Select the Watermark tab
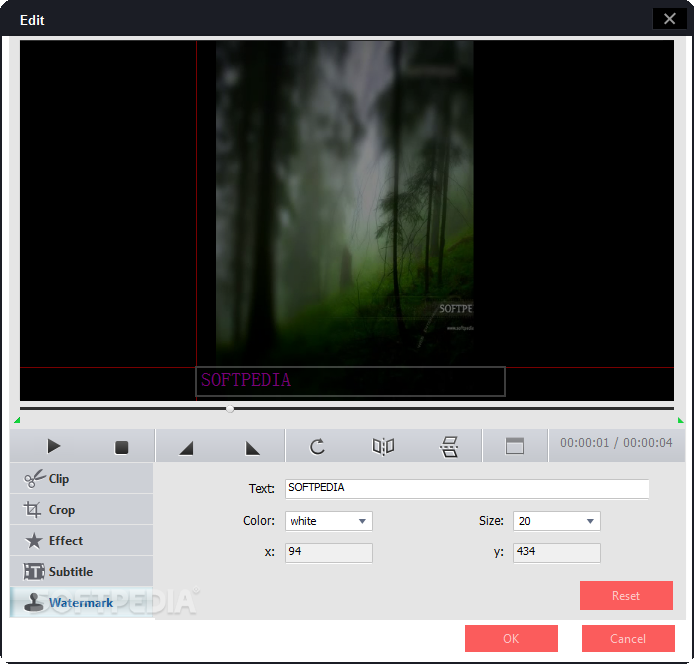Viewport: 694px width, 664px height. [x=81, y=602]
